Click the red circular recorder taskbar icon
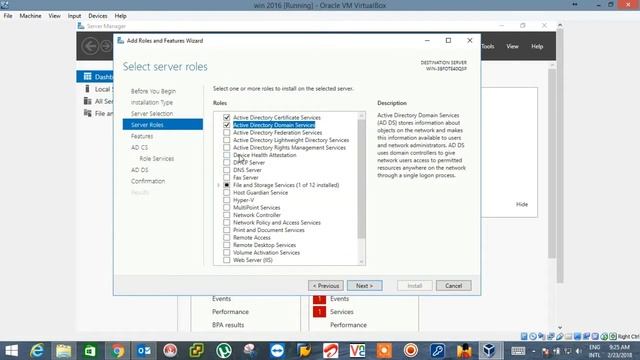This screenshot has width=640, height=360. pos(411,351)
